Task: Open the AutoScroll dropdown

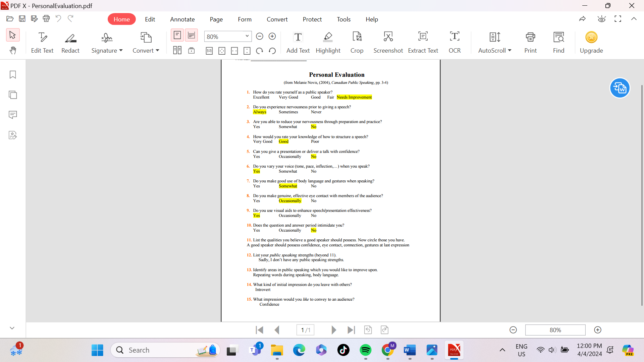Action: pyautogui.click(x=509, y=51)
